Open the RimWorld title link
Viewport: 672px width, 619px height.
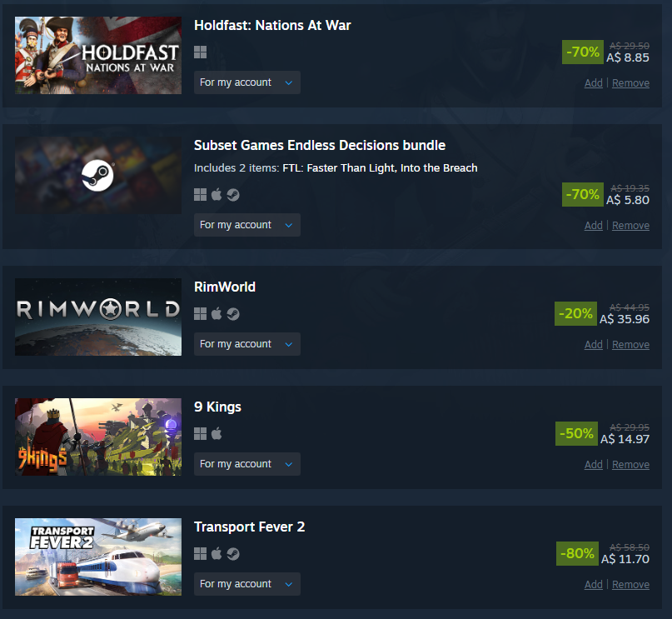click(x=225, y=287)
